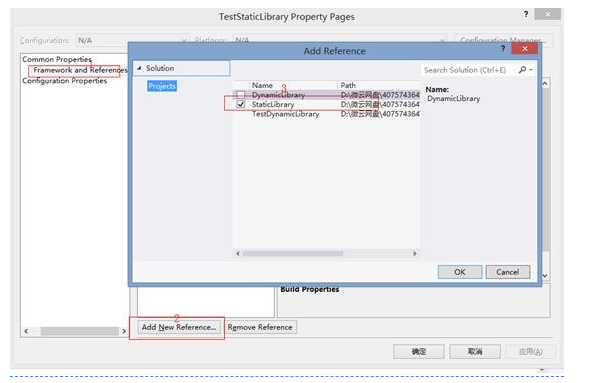The width and height of the screenshot is (593, 383).
Task: Check the DynamicLibrary project checkbox
Action: pos(241,95)
